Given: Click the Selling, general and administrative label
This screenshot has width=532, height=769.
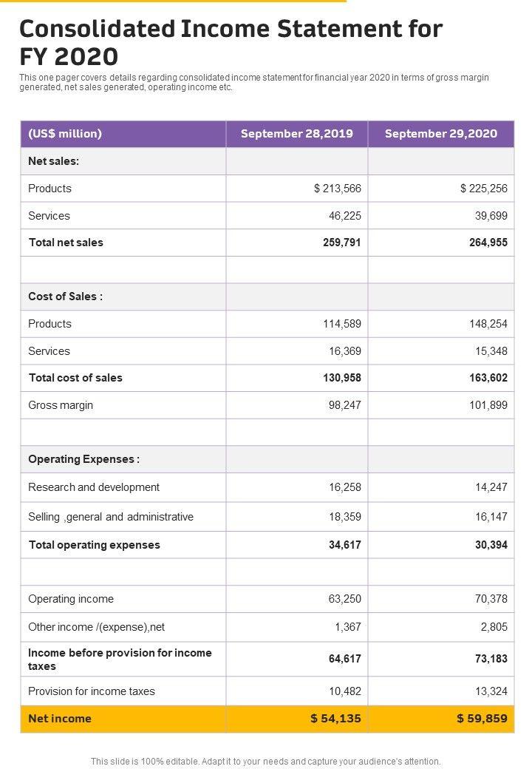Looking at the screenshot, I should tap(111, 517).
